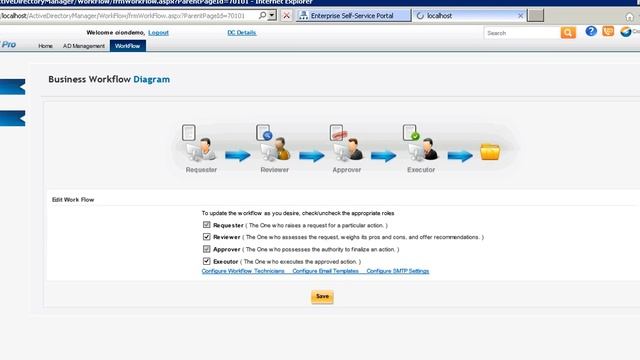Click the lower blue ribbon sidebar tab
Screen dimensions: 640x360
coord(13,118)
